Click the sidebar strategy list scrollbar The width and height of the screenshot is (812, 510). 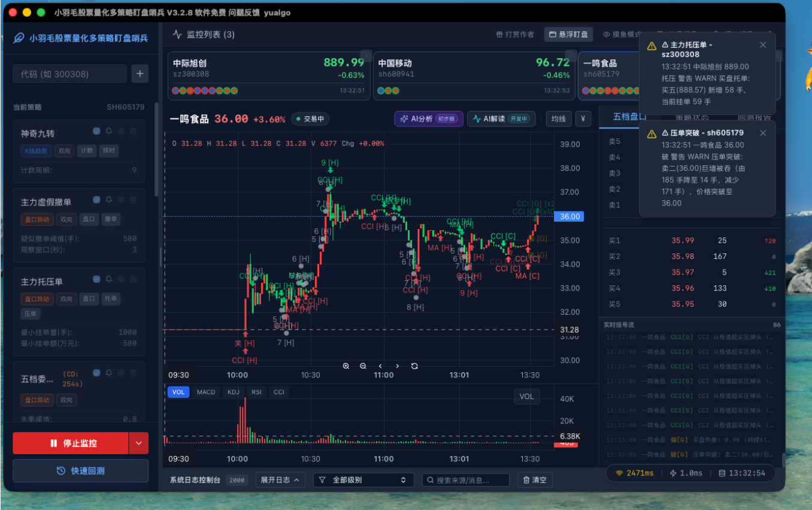tap(157, 150)
